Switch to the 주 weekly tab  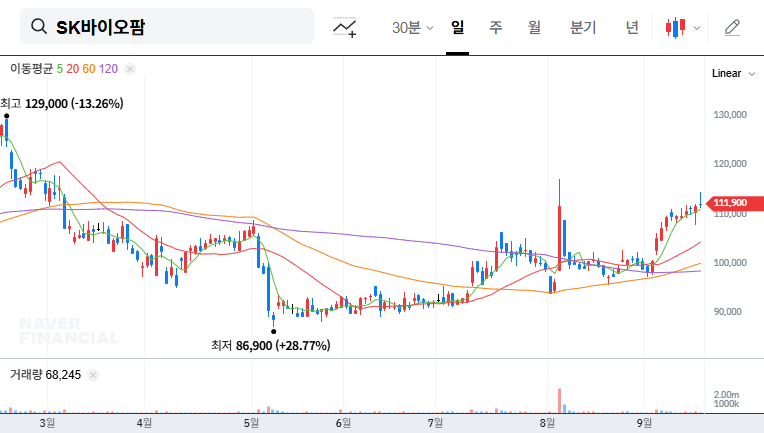coord(496,27)
